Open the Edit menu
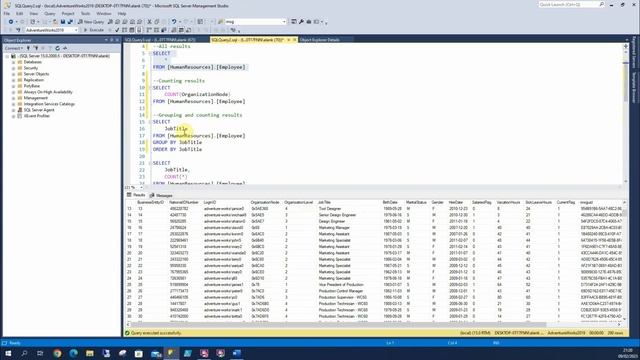 point(20,13)
